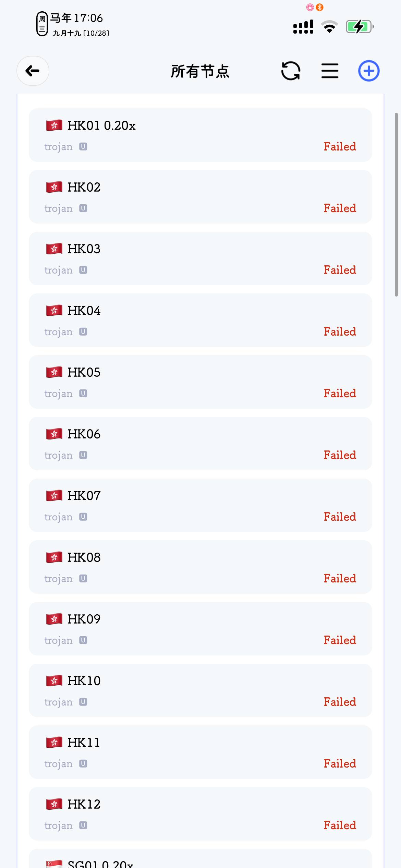Pick the HK12 node from the list
401x868 pixels.
coord(200,814)
